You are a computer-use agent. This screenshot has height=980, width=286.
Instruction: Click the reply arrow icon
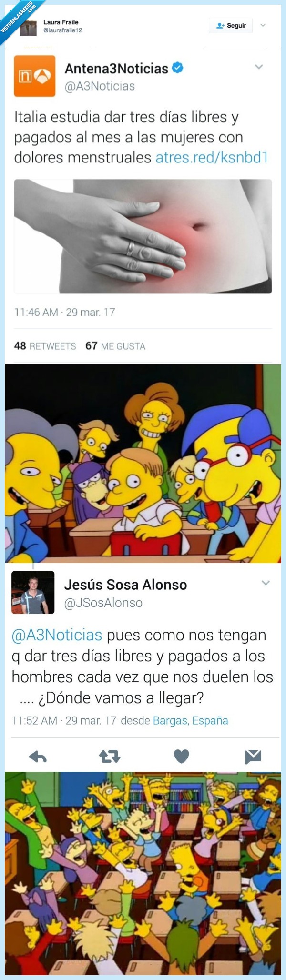[38, 757]
